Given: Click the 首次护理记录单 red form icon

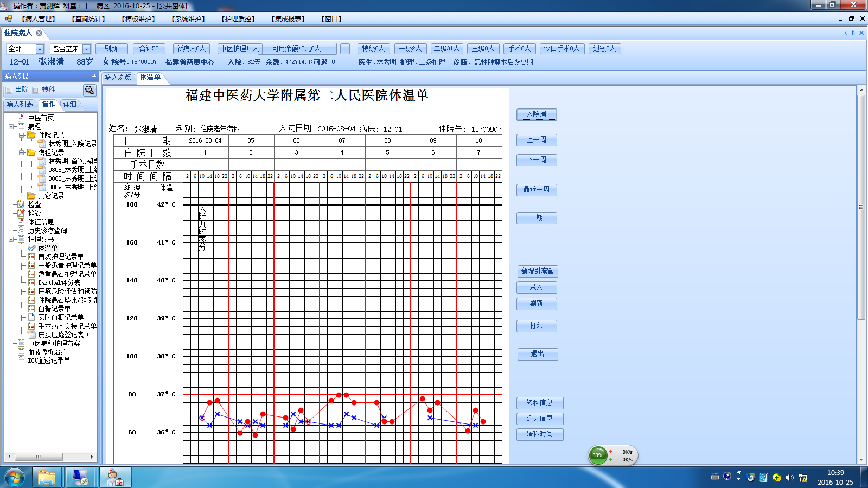Looking at the screenshot, I should (31, 256).
